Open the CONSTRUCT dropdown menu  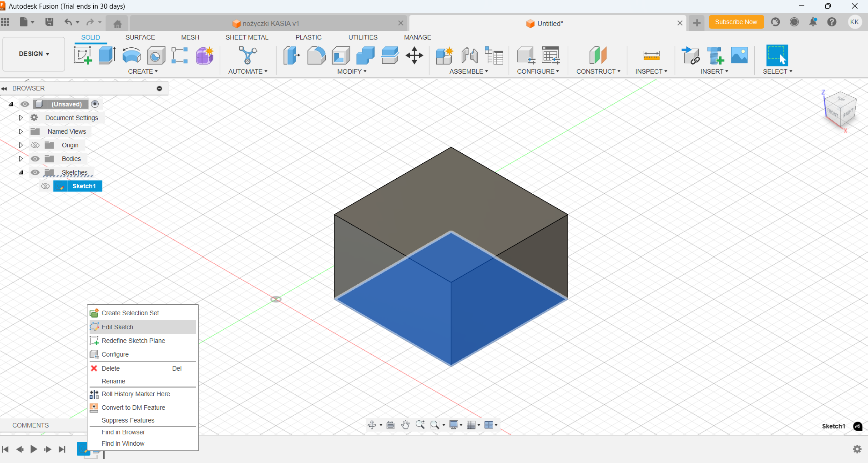pyautogui.click(x=598, y=71)
